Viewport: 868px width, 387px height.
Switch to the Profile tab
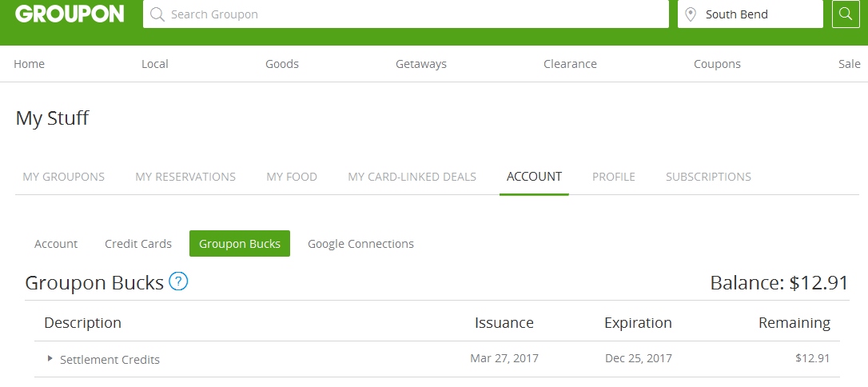(614, 177)
